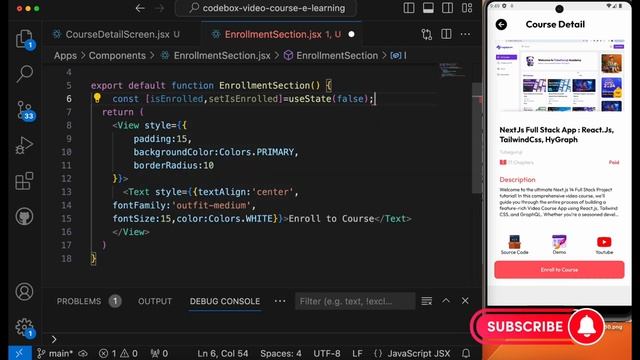Open the Accounts menu
The height and width of the screenshot is (360, 640).
point(24,291)
